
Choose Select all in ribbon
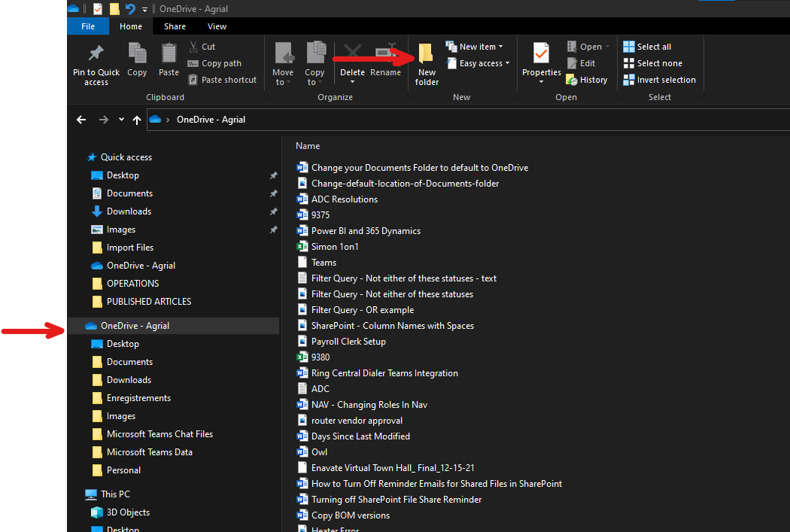pyautogui.click(x=647, y=47)
